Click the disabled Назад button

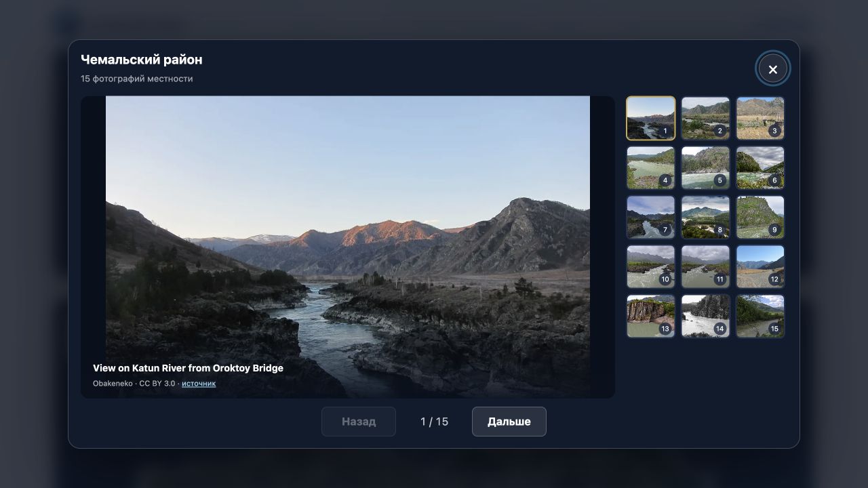(x=359, y=422)
